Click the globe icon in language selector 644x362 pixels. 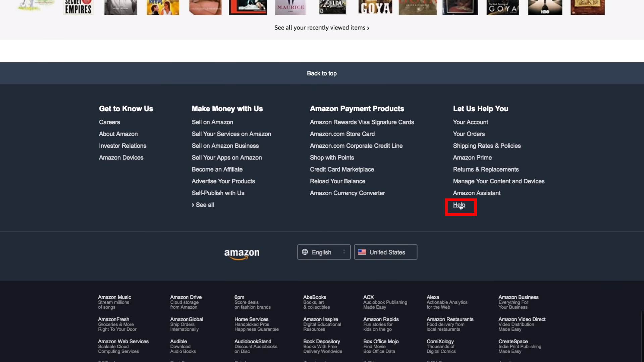click(305, 252)
